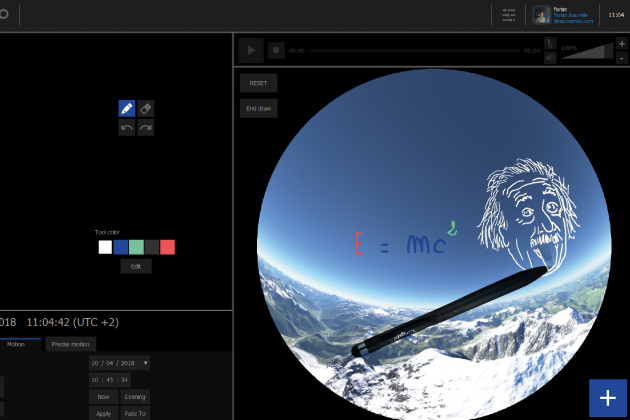Click Edit under the tool colors

click(136, 266)
